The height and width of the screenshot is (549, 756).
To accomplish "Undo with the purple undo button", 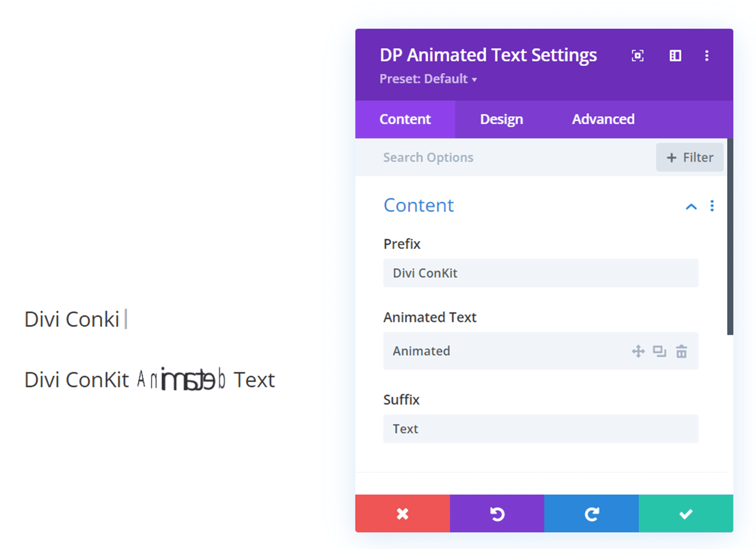I will 497,513.
